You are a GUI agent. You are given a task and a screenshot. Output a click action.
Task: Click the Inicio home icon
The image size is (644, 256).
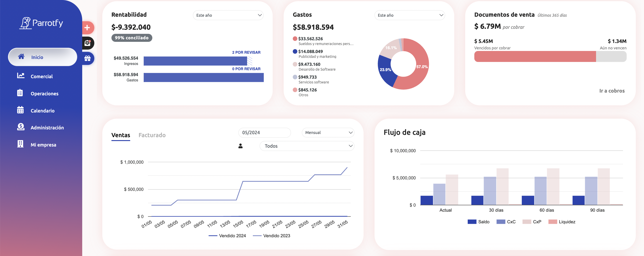point(21,57)
